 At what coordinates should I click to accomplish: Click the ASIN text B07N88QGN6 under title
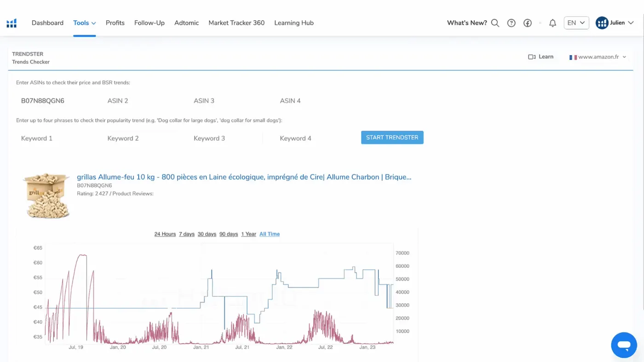tap(94, 186)
